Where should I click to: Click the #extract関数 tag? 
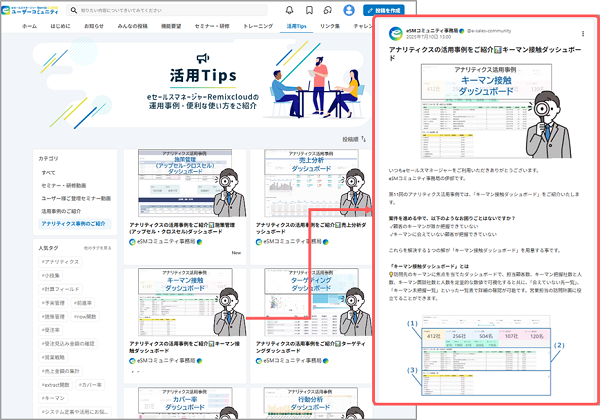click(x=55, y=385)
